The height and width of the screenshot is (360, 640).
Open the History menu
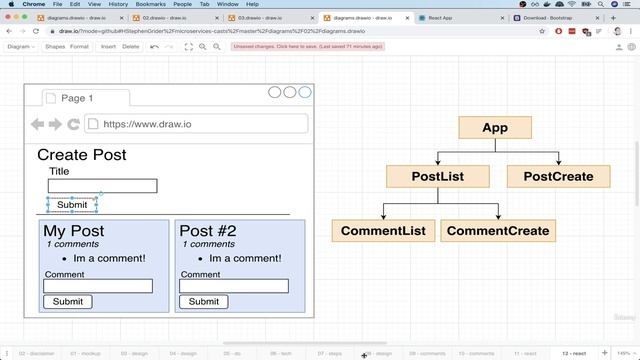[x=118, y=4]
